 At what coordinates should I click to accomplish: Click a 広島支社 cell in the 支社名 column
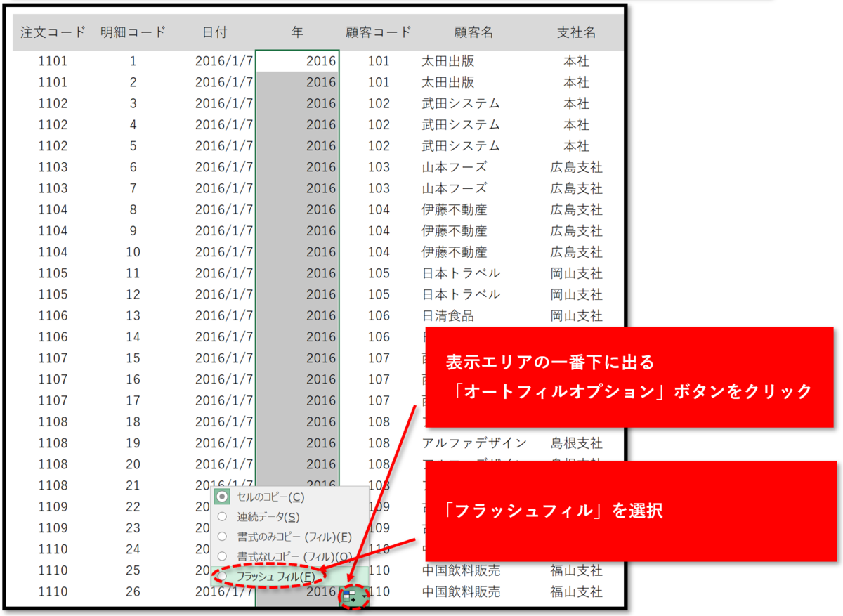(576, 166)
